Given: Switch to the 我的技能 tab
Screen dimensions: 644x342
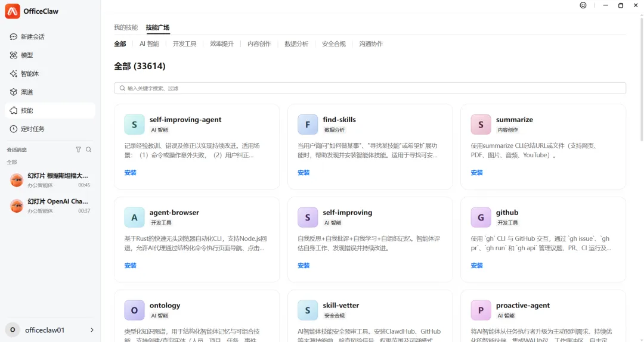Looking at the screenshot, I should pos(126,27).
